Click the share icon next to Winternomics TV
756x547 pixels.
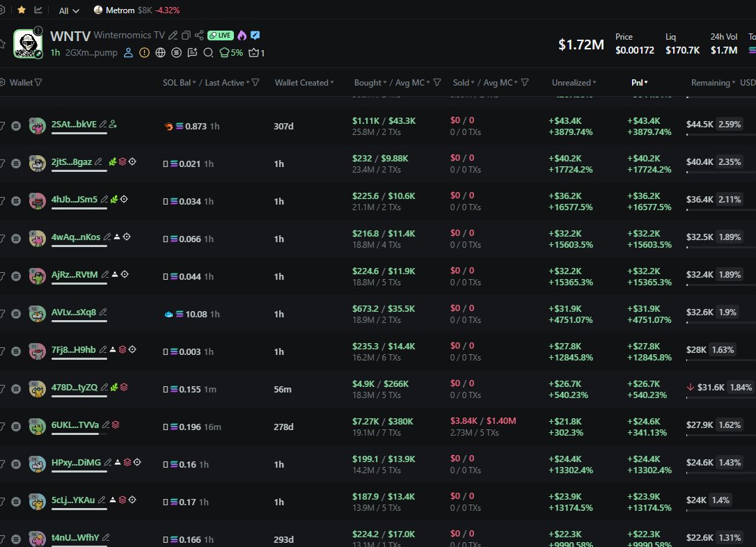tap(199, 35)
